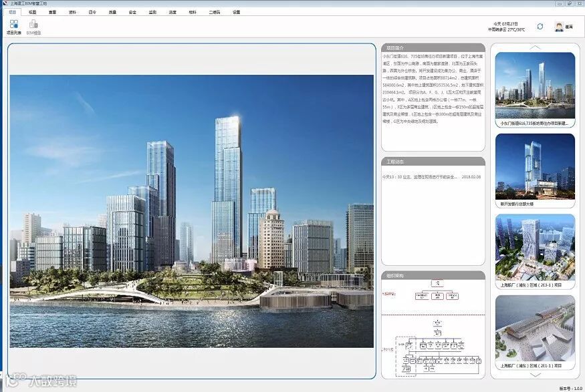Open the 监测 tab
This screenshot has height=392, width=585.
tap(152, 12)
